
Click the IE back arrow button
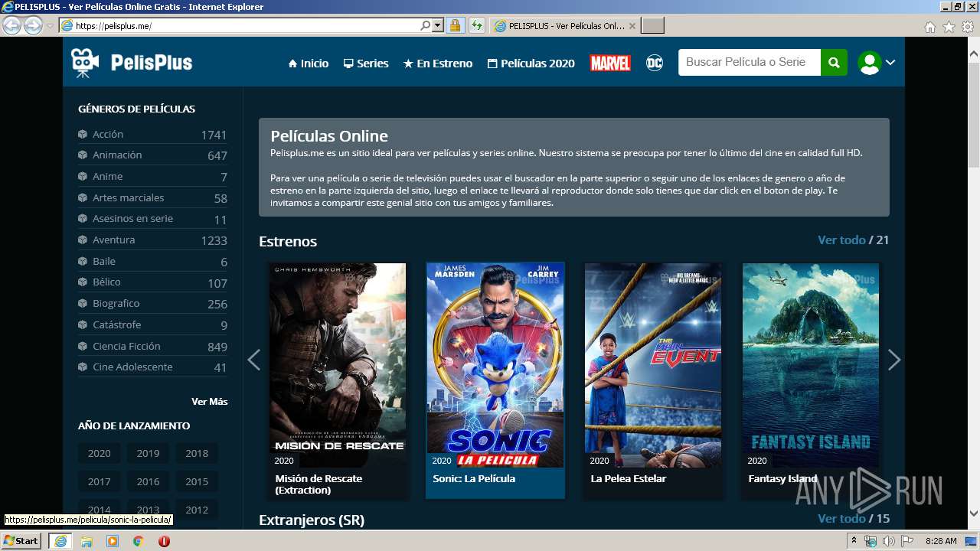click(x=12, y=25)
